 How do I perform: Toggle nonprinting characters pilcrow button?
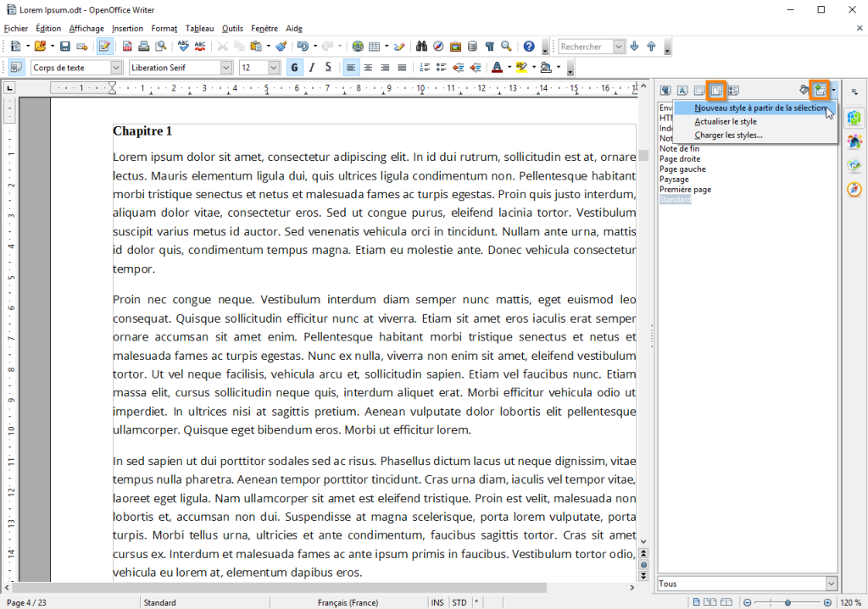pos(489,47)
